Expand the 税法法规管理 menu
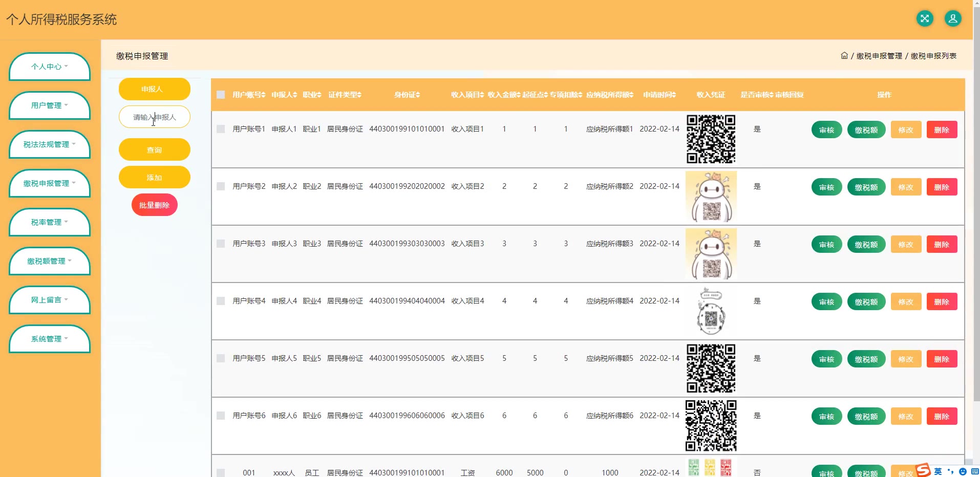Viewport: 980px width, 477px height. (x=50, y=144)
